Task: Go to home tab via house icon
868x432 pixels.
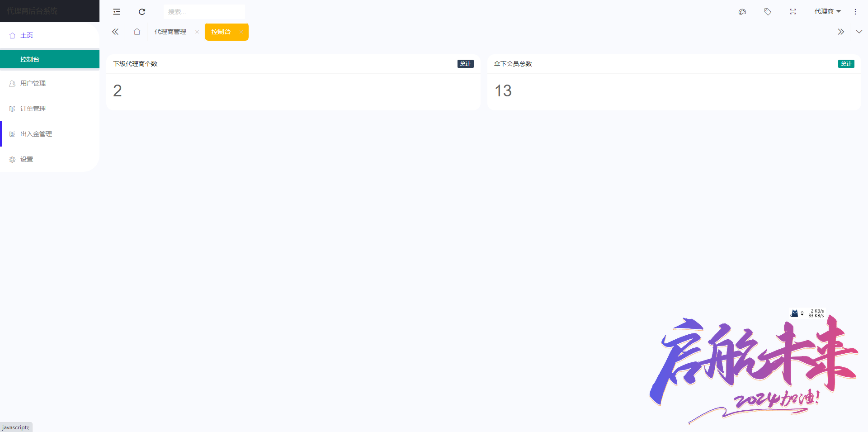Action: click(137, 32)
